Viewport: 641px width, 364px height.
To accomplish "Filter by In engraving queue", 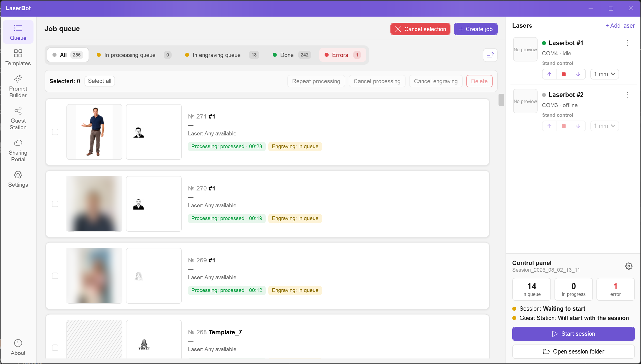I will (222, 55).
